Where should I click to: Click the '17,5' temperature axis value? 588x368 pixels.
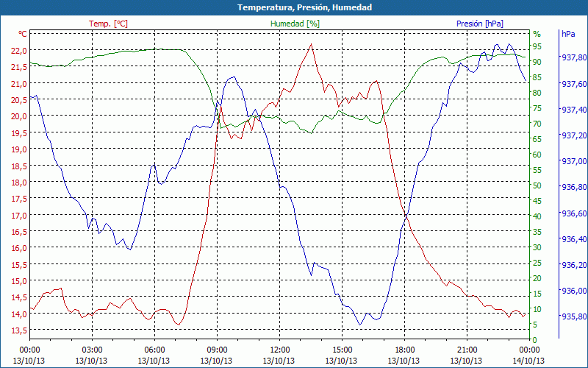tap(19, 199)
